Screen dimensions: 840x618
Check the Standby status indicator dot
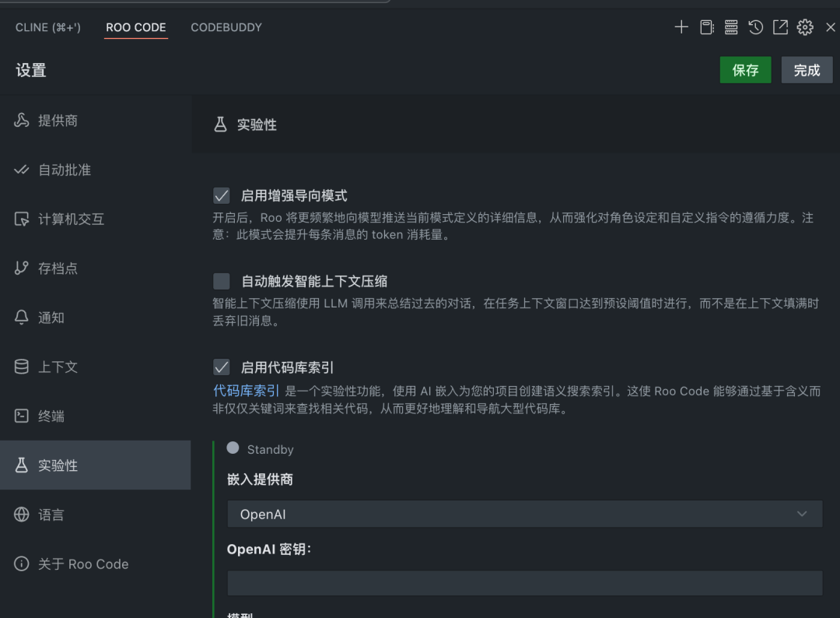point(233,448)
